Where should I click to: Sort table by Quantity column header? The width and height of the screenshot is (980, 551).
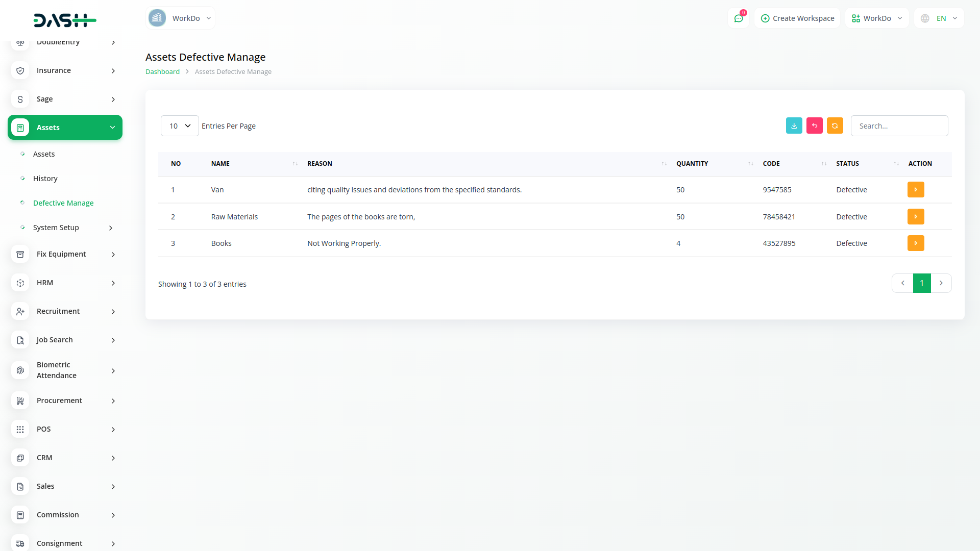pyautogui.click(x=692, y=164)
